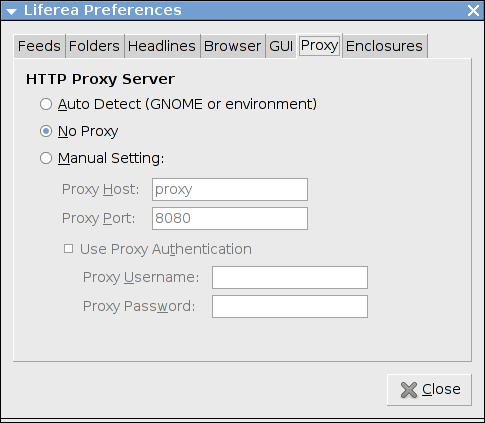Focus the Proxy Host text field

[230, 189]
